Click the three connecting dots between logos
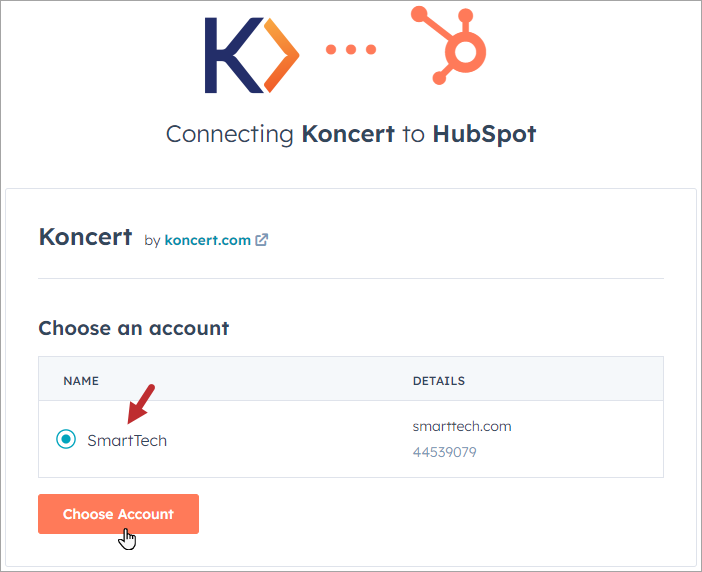The width and height of the screenshot is (702, 572). coord(351,49)
